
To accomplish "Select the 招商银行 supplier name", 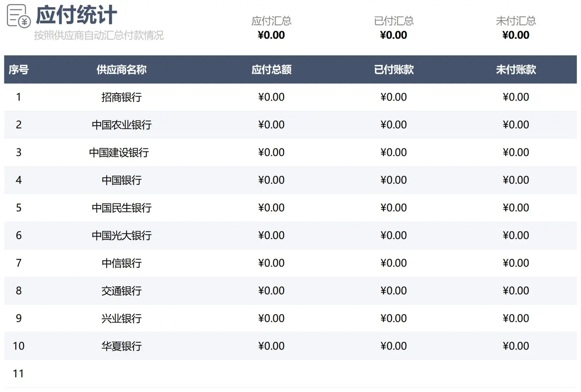I will (121, 97).
